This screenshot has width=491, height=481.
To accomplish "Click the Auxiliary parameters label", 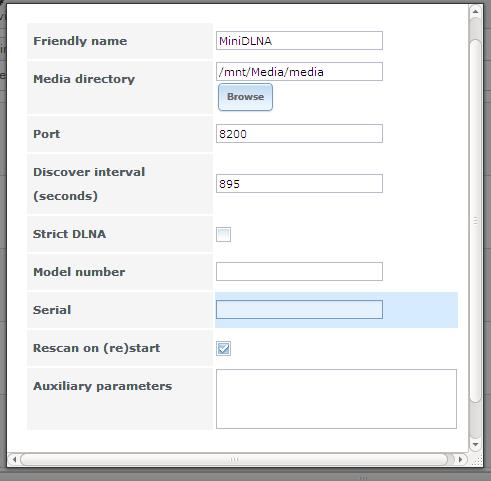I will tap(102, 386).
